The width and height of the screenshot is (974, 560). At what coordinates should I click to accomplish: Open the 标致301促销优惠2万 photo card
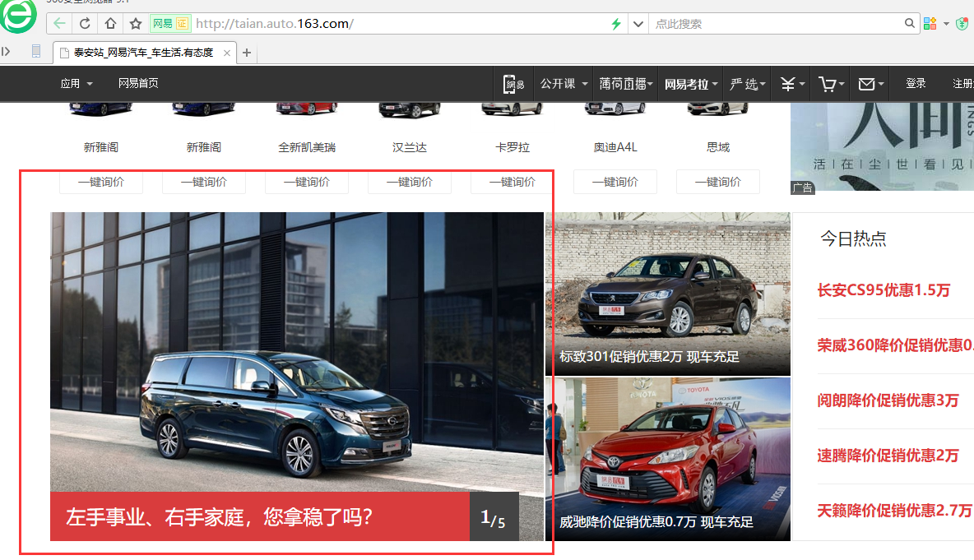[668, 294]
